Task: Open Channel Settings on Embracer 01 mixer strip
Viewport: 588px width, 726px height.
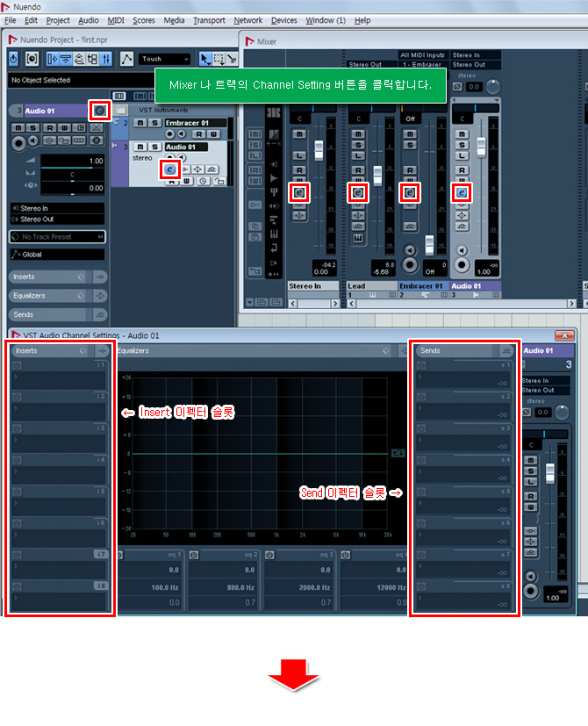Action: click(410, 192)
